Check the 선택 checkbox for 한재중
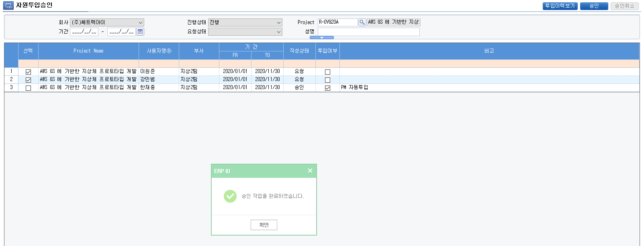The height and width of the screenshot is (246, 644). (x=28, y=88)
